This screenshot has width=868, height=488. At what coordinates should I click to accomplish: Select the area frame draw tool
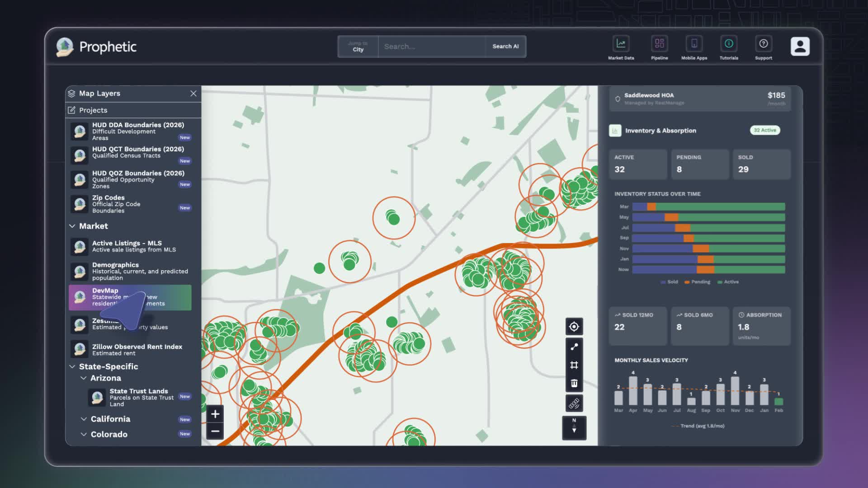(x=574, y=365)
